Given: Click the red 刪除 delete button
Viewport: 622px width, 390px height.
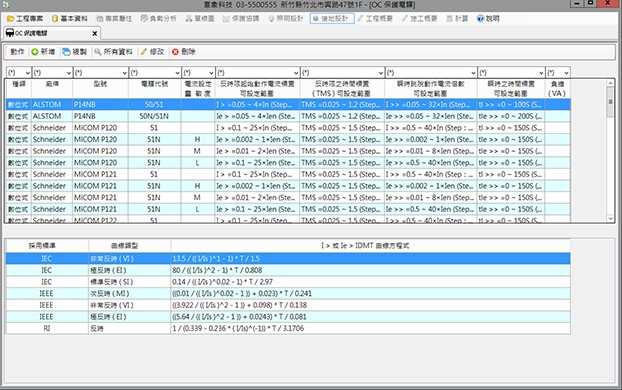Looking at the screenshot, I should pos(184,52).
